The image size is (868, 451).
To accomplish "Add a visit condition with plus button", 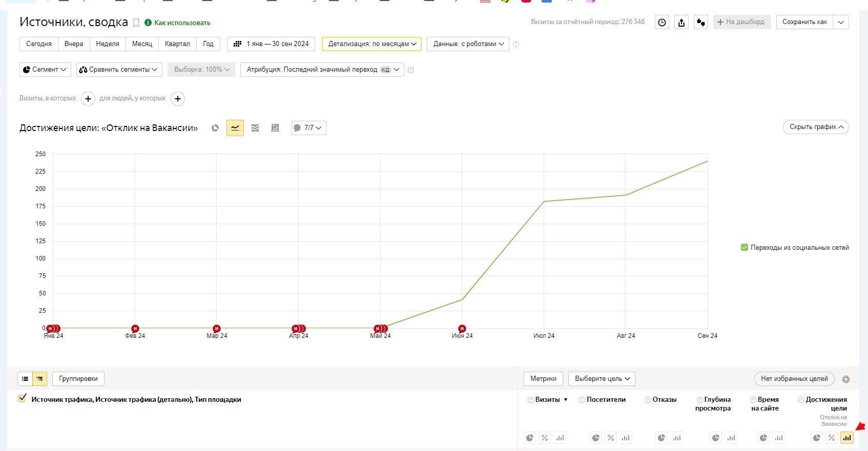I will pyautogui.click(x=88, y=99).
